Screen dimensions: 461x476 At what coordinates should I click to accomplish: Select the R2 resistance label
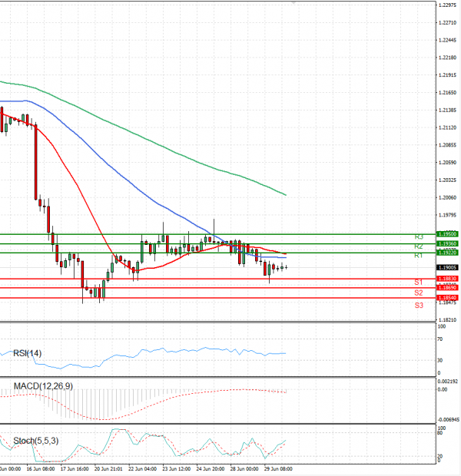click(x=419, y=246)
